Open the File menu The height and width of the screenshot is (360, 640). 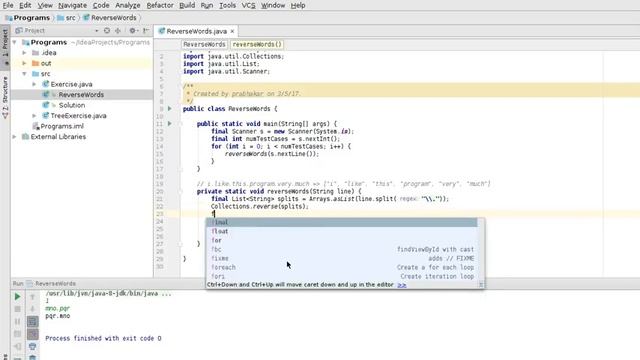[8, 5]
